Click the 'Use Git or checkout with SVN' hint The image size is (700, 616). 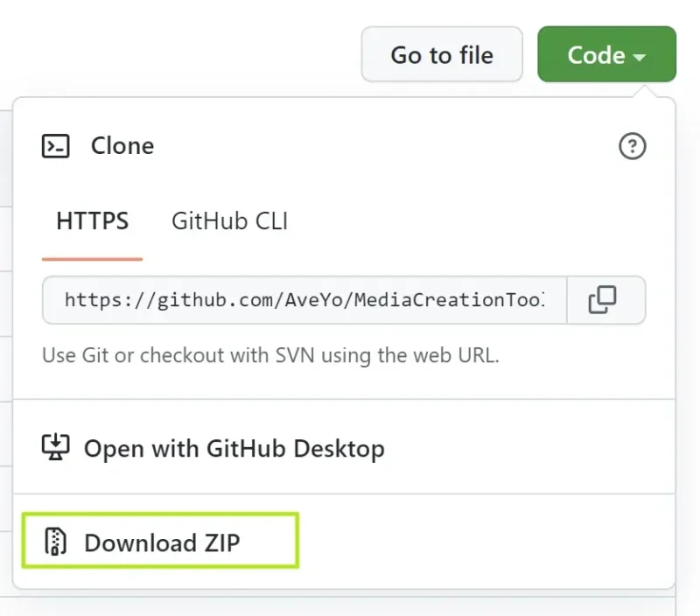(x=270, y=356)
